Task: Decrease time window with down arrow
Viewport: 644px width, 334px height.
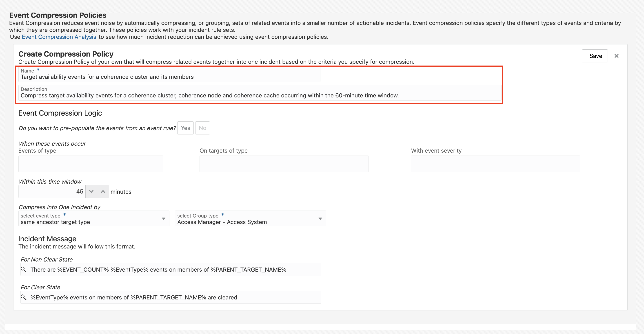Action: tap(91, 191)
